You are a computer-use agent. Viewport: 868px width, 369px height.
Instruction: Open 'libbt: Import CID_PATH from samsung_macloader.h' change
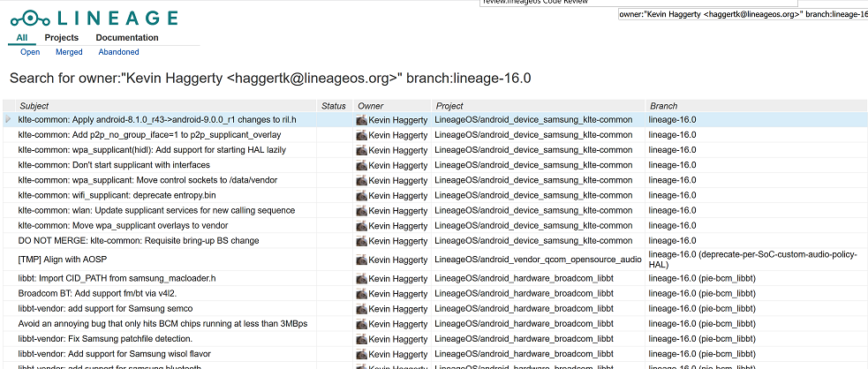click(117, 278)
